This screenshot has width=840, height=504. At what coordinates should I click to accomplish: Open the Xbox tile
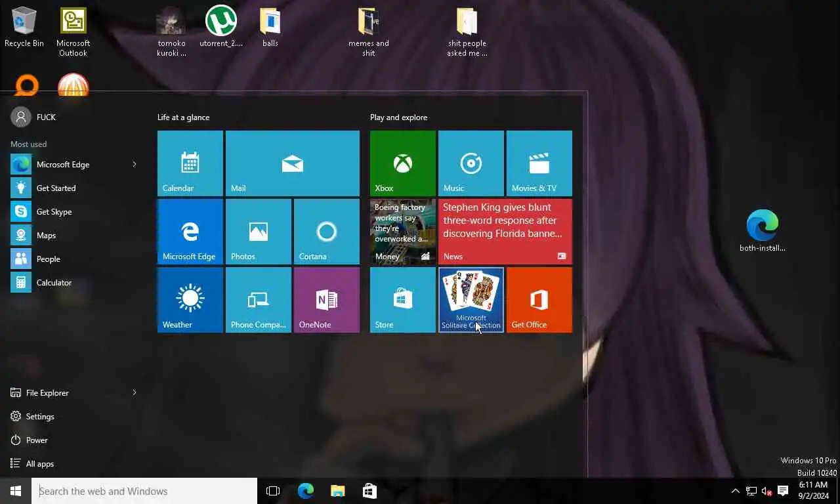click(403, 163)
